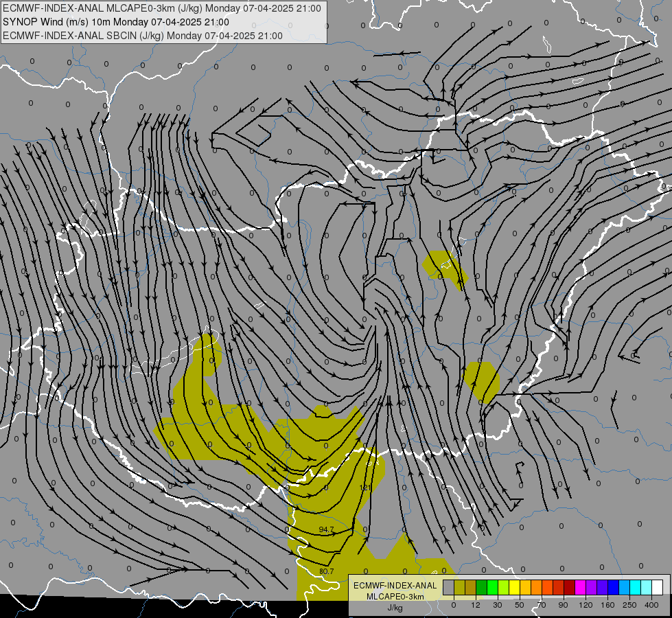Click the legend tick label 50
The width and height of the screenshot is (672, 618).
pyautogui.click(x=520, y=605)
